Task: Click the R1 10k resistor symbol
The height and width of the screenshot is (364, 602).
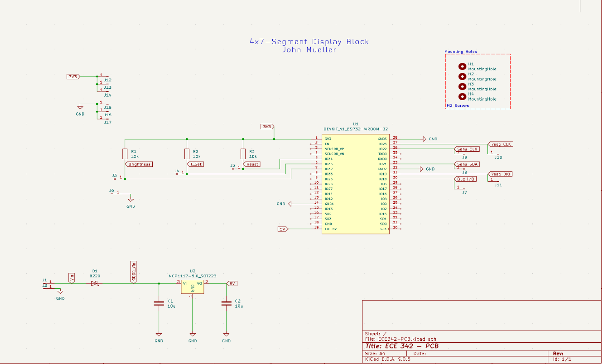Action: [125, 154]
